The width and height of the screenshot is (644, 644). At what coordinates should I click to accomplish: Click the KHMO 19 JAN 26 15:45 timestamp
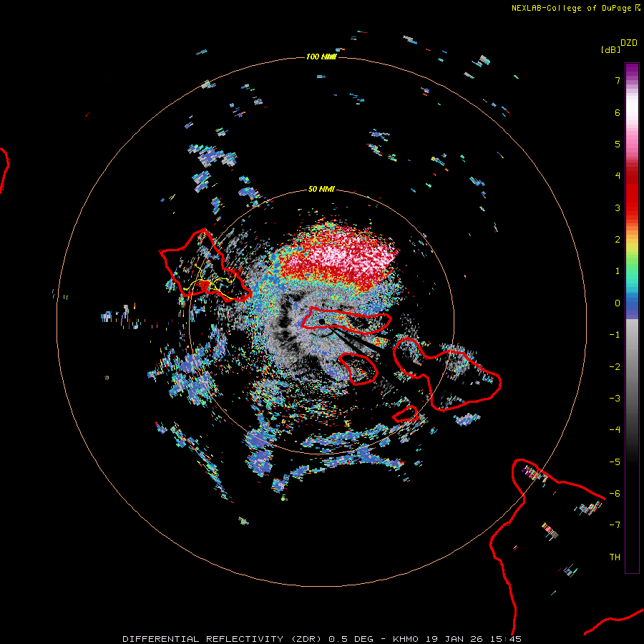pos(457,639)
